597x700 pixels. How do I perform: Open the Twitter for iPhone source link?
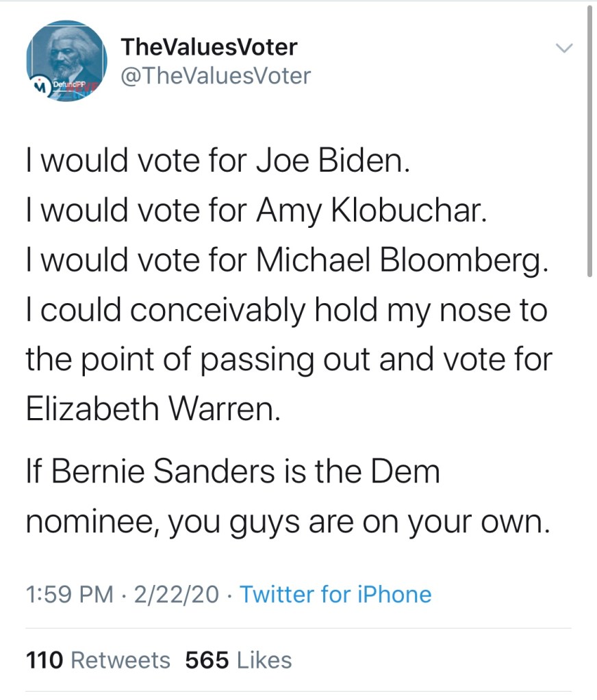pyautogui.click(x=335, y=593)
